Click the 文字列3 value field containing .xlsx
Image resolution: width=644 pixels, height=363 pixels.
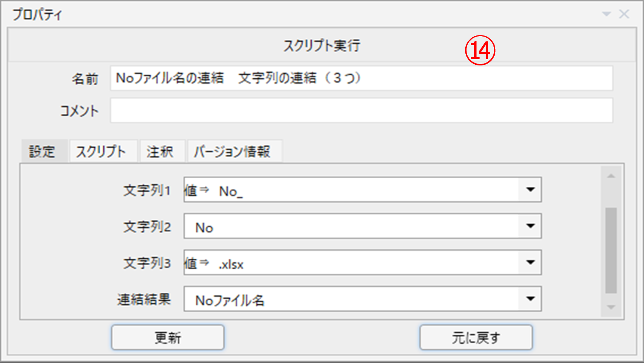(351, 263)
